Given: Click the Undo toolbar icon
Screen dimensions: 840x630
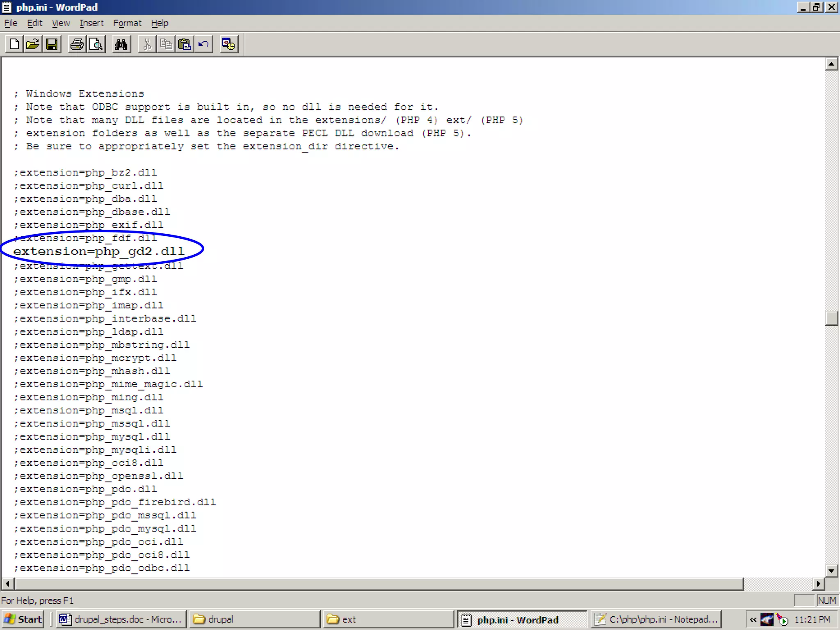Looking at the screenshot, I should coord(203,44).
